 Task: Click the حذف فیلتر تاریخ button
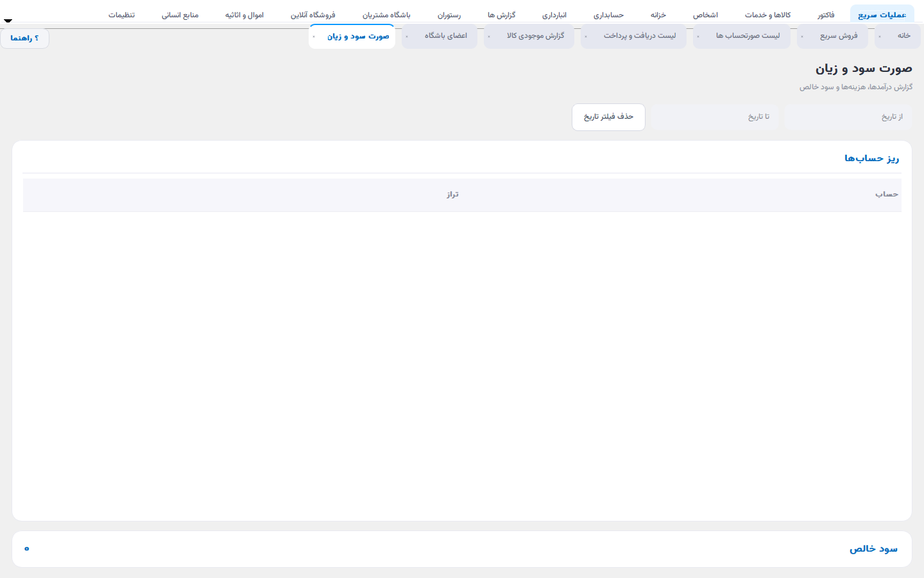click(608, 117)
